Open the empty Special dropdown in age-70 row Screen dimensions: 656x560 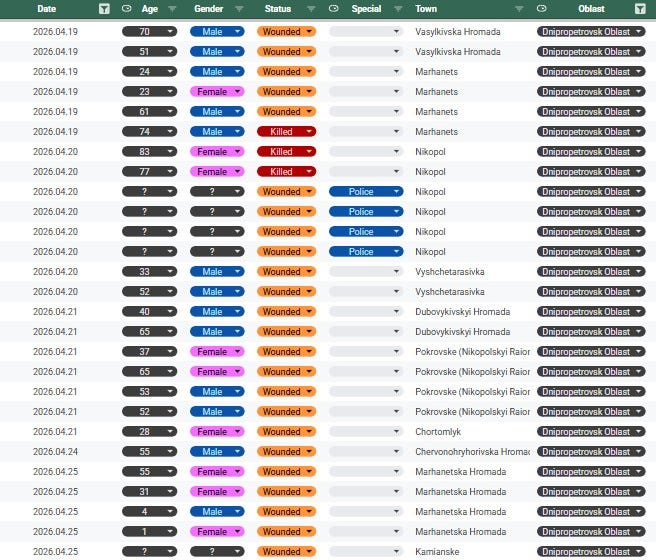366,32
